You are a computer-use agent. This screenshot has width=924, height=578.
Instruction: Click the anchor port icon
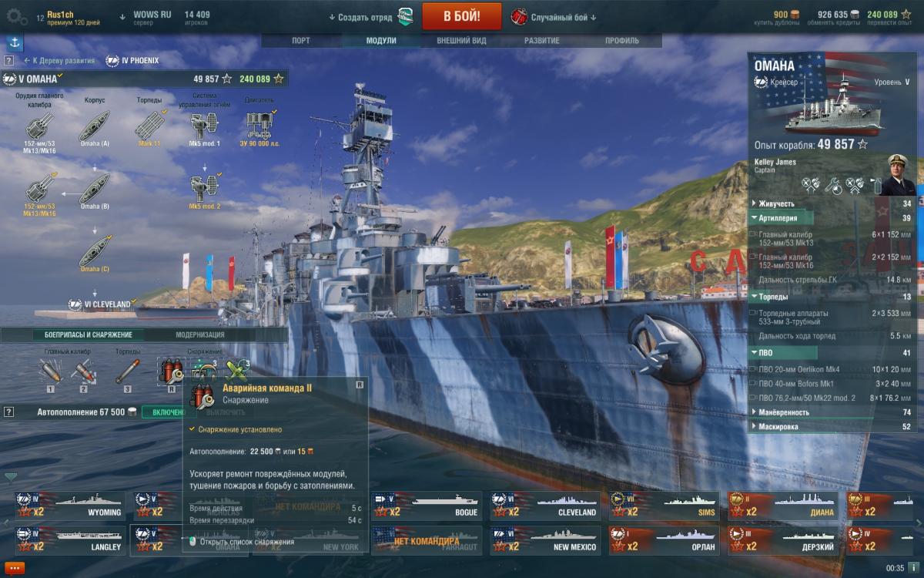tap(12, 41)
